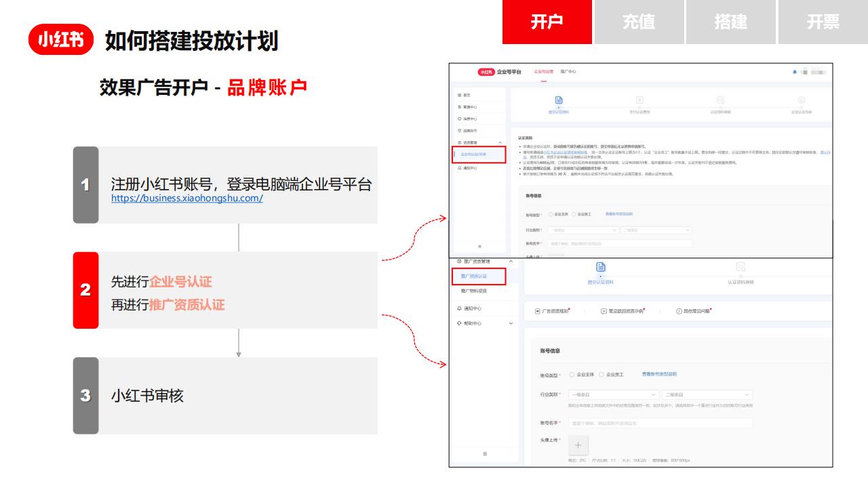Click the 认证资料审核 step icon in upper screenshot
Viewport: 868px width, 488px height.
[720, 99]
